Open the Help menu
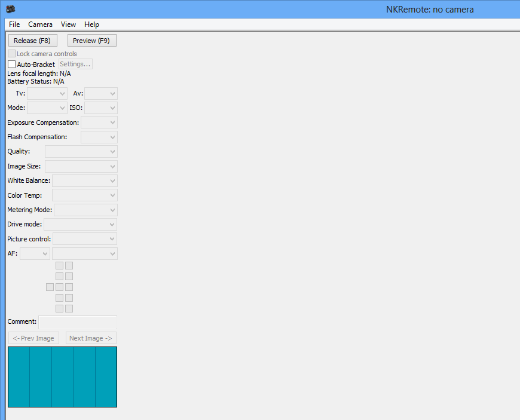 click(91, 24)
